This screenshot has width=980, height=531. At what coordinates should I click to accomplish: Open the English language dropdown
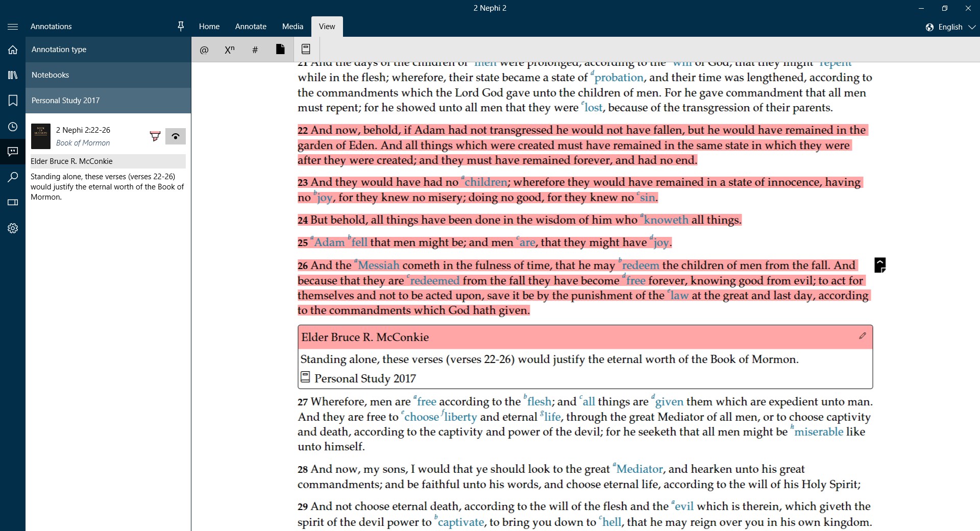pyautogui.click(x=949, y=27)
